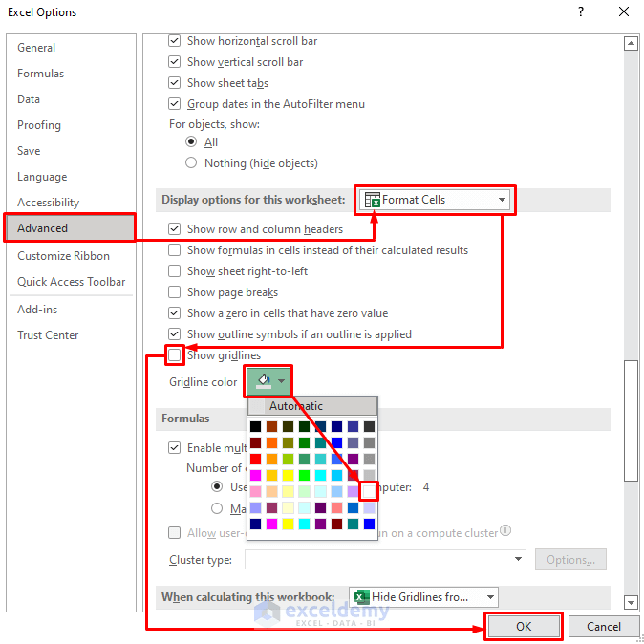Enable Show formulas in cells checkbox
Screen dimensions: 644x644
pos(175,249)
